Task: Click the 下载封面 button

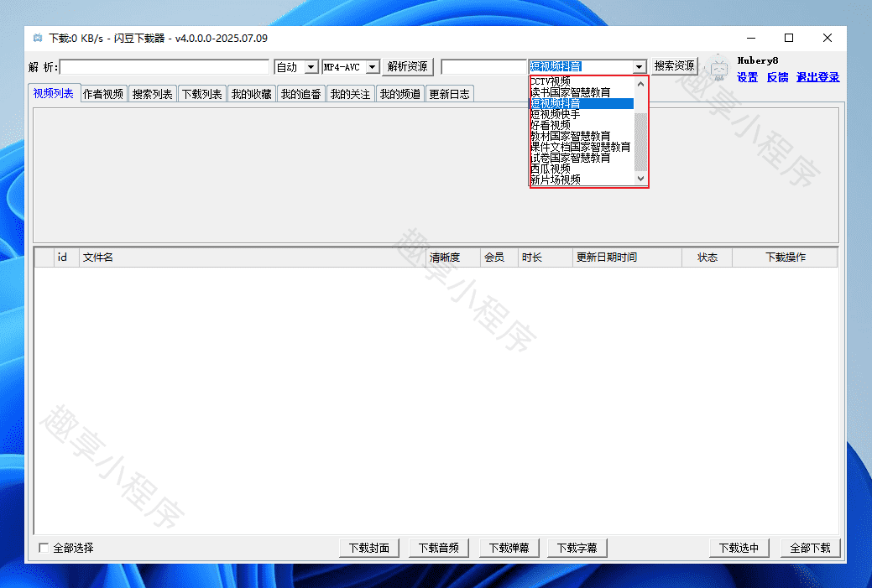Action: 369,548
